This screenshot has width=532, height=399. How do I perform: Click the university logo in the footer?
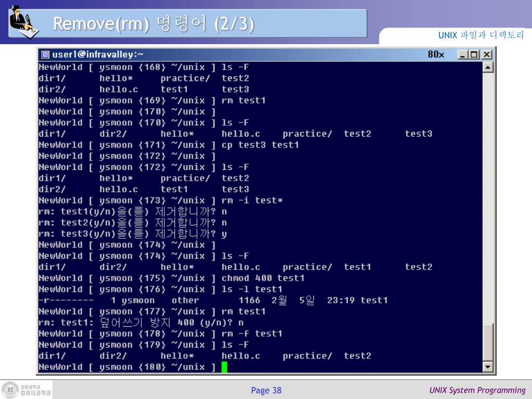coord(26,390)
